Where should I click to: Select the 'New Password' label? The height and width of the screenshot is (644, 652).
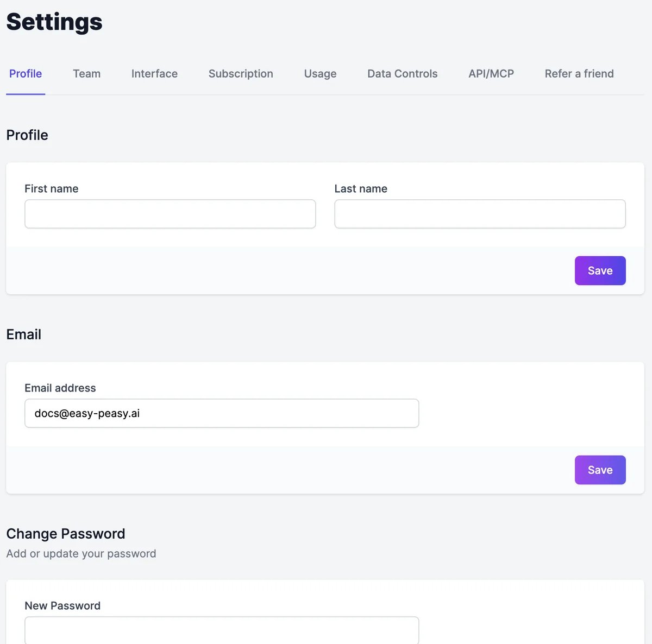click(x=62, y=606)
